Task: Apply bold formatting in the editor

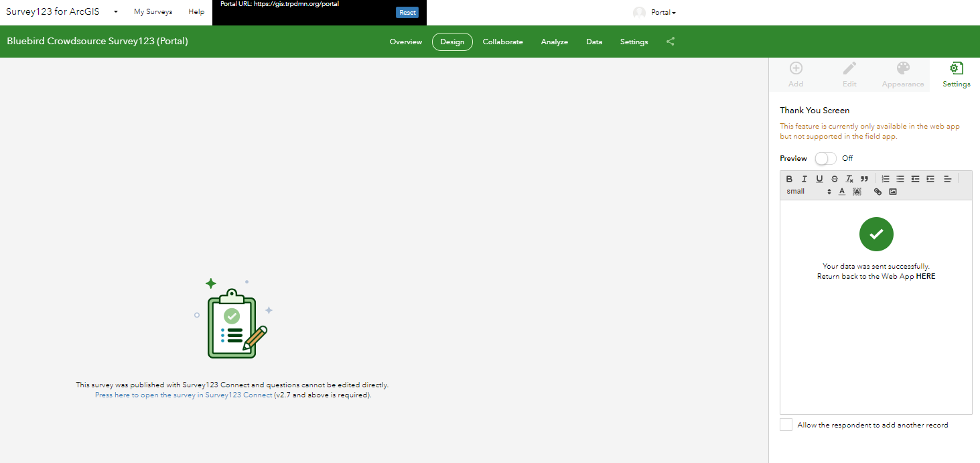Action: pyautogui.click(x=789, y=179)
